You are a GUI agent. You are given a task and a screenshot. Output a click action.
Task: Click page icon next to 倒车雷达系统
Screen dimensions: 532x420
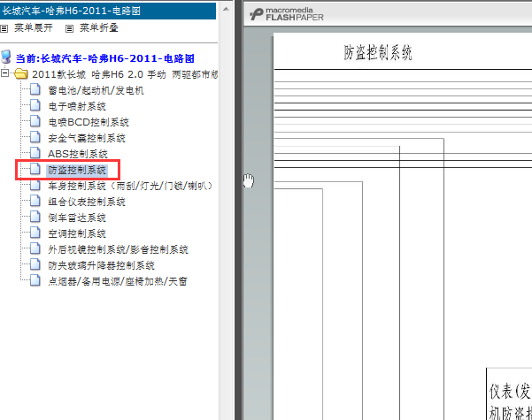point(35,217)
